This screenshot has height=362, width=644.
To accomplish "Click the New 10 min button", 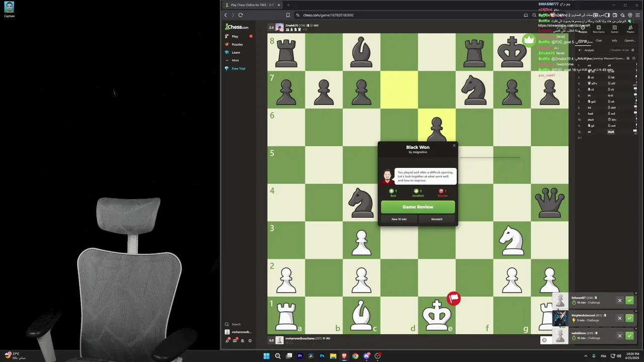I will (399, 219).
